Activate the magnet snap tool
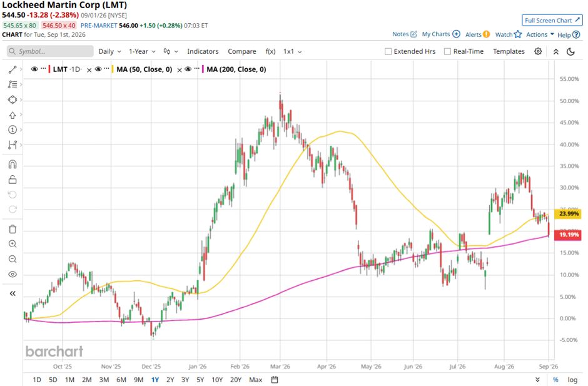The height and width of the screenshot is (386, 588). 13,165
